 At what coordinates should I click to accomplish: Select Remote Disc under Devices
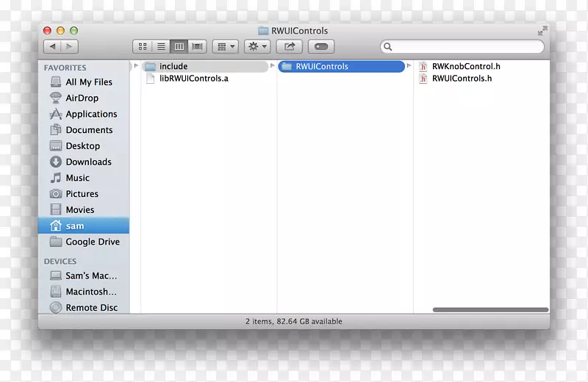(91, 308)
